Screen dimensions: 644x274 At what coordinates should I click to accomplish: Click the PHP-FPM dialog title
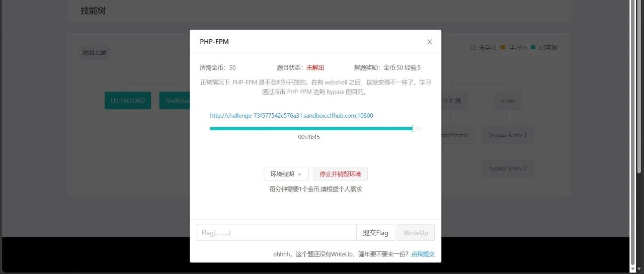214,41
